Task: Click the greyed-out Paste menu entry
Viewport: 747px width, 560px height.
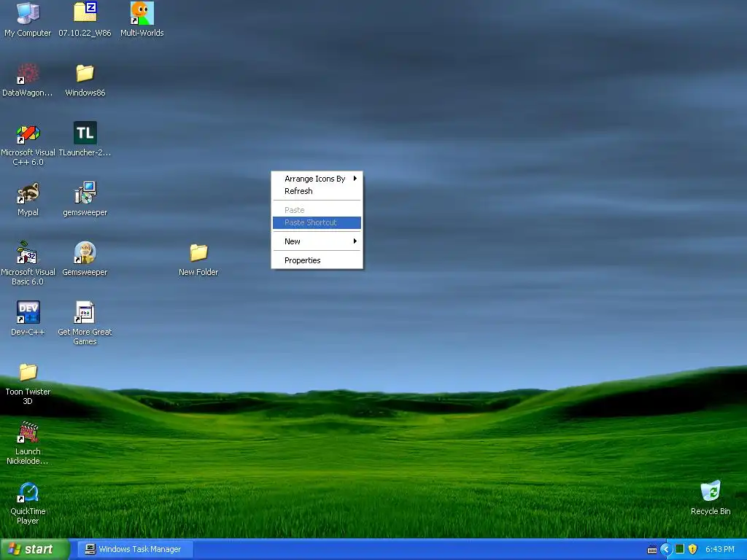Action: [317, 210]
